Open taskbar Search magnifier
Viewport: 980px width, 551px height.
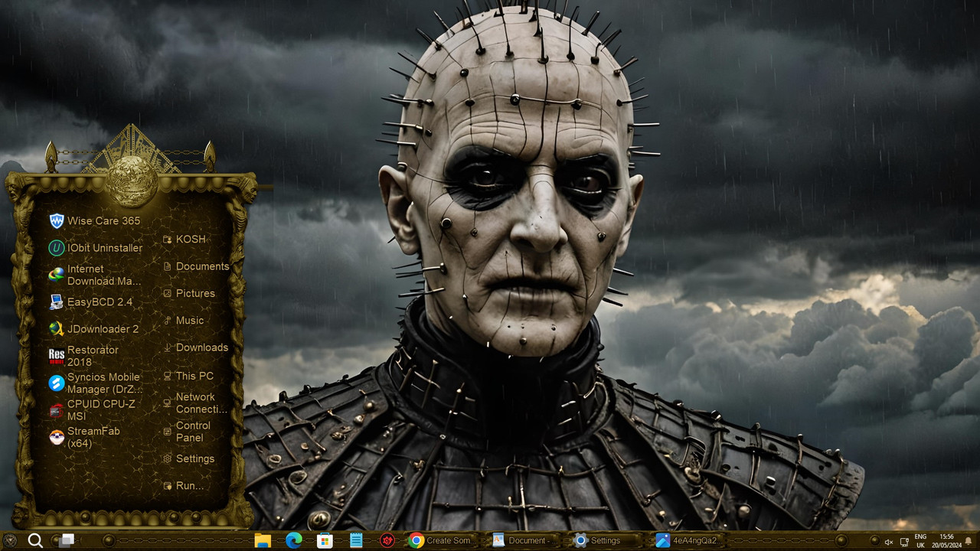pyautogui.click(x=35, y=540)
